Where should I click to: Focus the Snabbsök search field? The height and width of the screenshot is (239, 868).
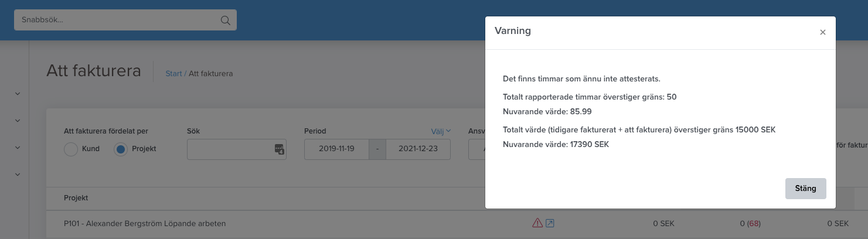click(125, 20)
